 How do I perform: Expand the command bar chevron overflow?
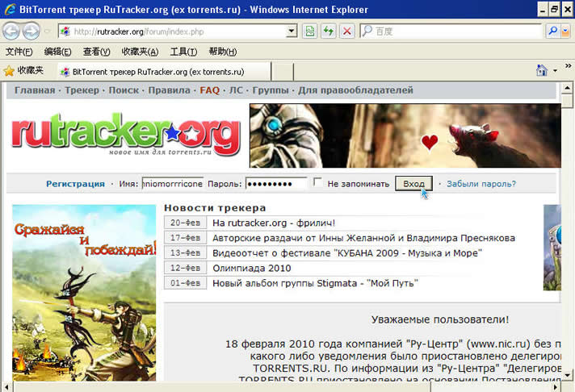pyautogui.click(x=568, y=66)
